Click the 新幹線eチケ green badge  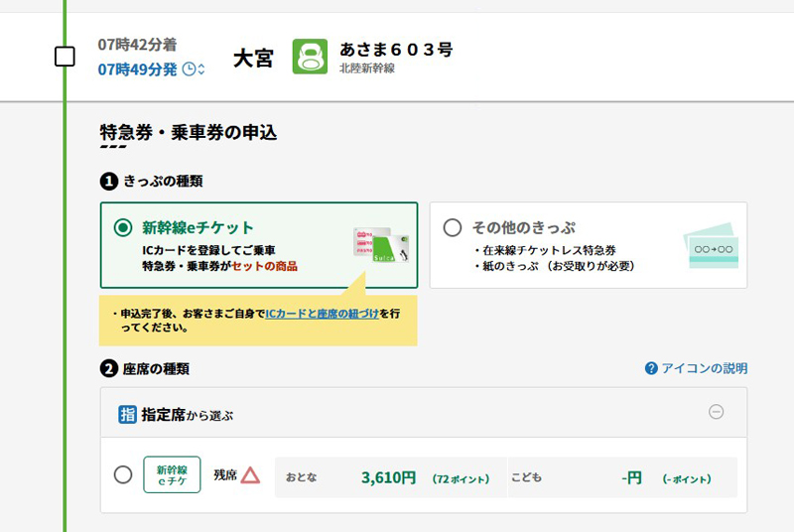pyautogui.click(x=172, y=475)
